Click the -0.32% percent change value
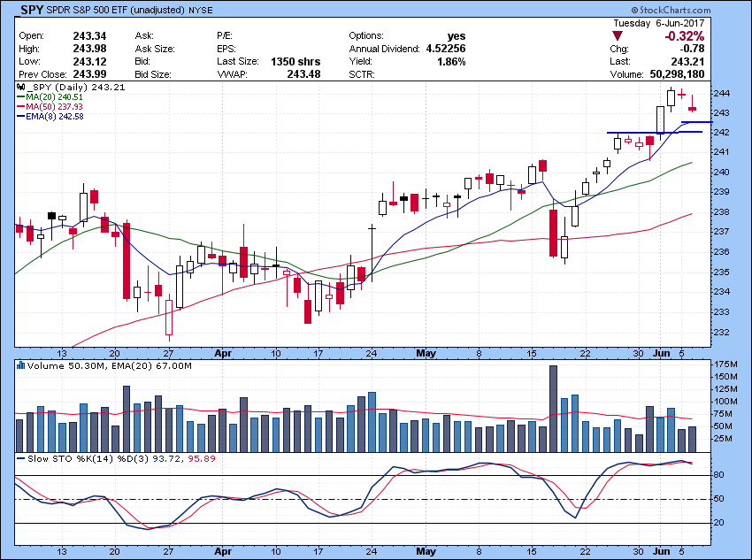Viewport: 752px width, 560px height. click(685, 36)
